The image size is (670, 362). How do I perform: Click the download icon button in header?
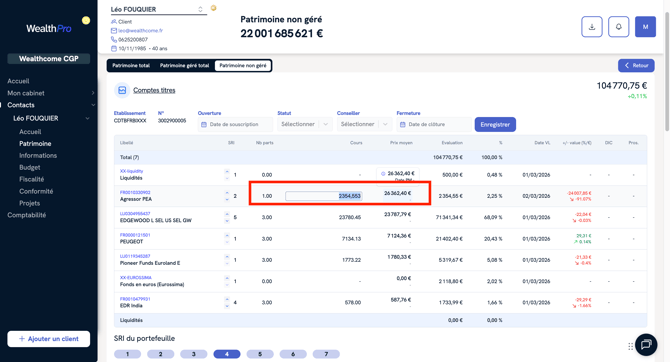coord(592,27)
